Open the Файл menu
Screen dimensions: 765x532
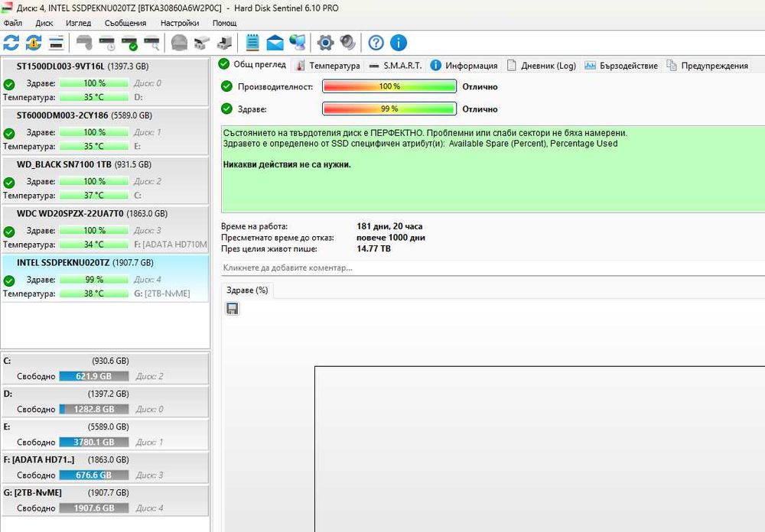pos(13,23)
